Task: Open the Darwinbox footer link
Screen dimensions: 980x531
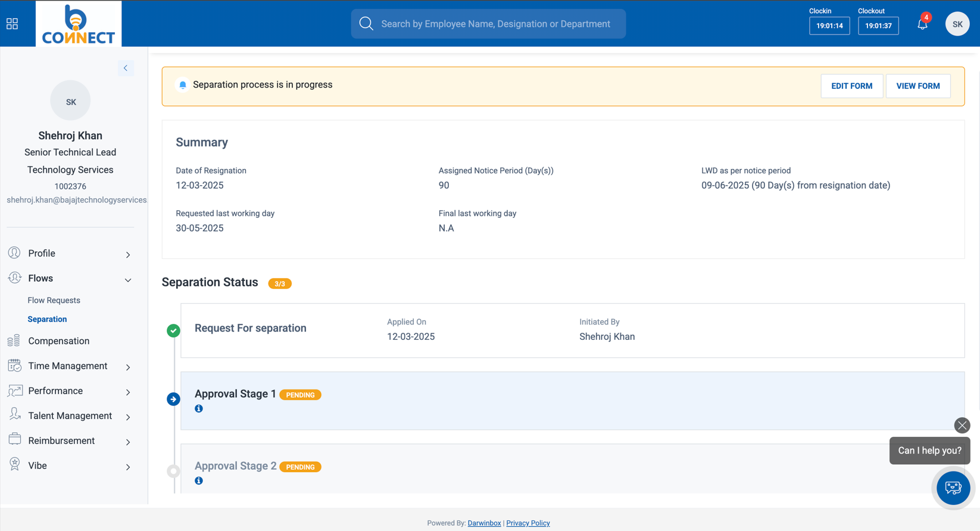Action: pos(484,523)
